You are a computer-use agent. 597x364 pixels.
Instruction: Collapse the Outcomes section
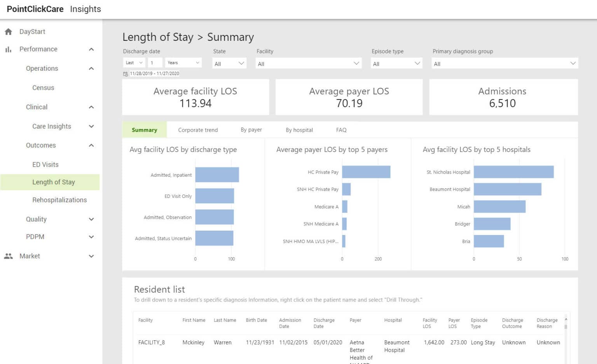pyautogui.click(x=91, y=145)
